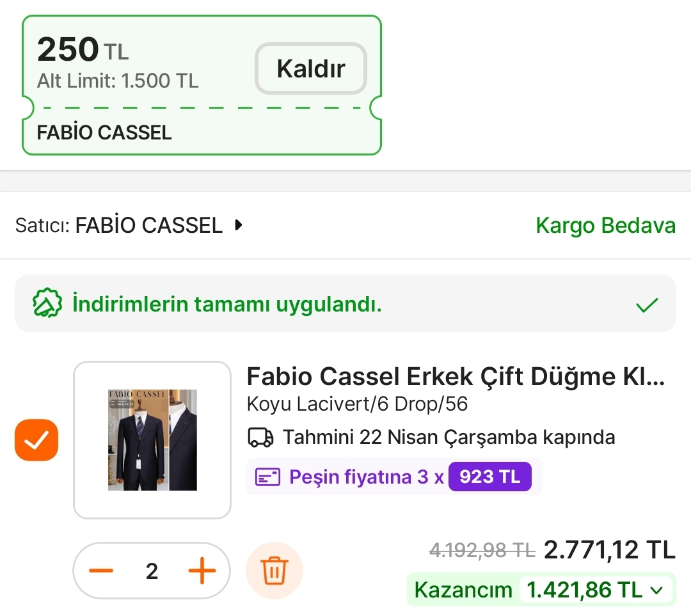Decrease quantity with the minus icon
Screen dimensions: 691x616
(101, 571)
